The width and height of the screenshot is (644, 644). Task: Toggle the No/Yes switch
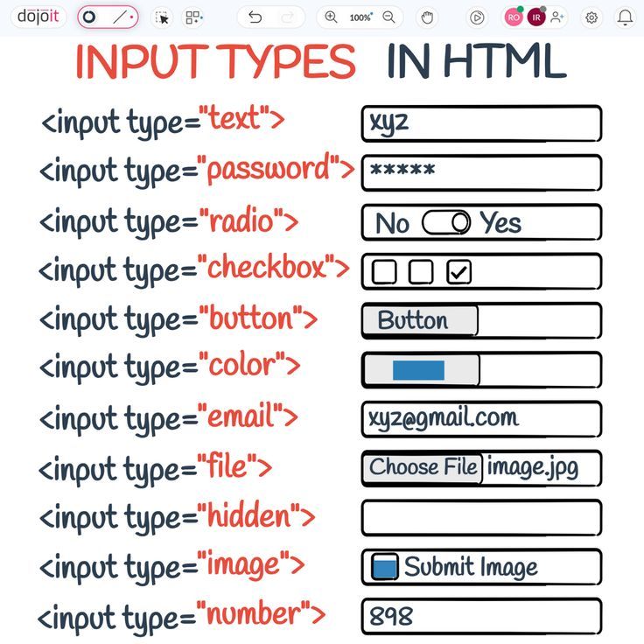446,222
